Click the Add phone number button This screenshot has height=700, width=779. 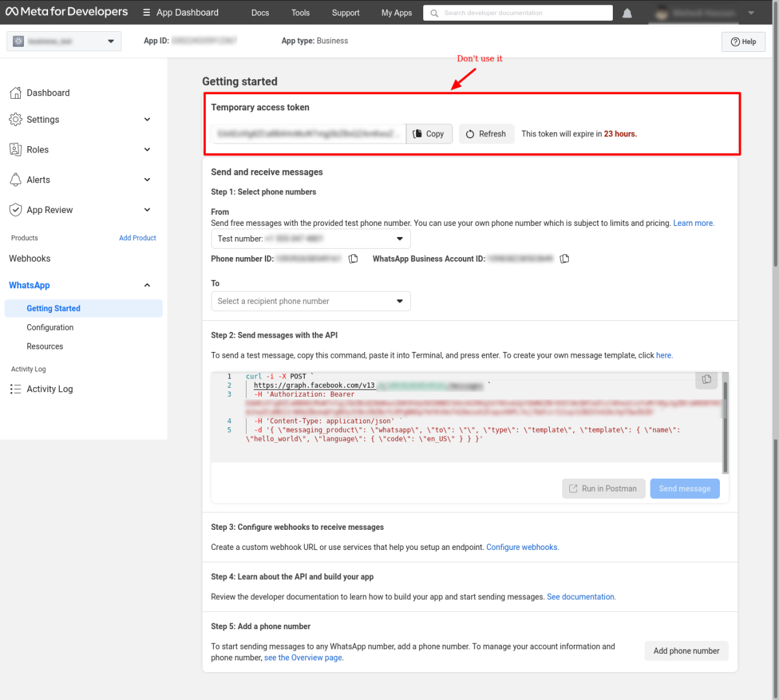click(686, 651)
